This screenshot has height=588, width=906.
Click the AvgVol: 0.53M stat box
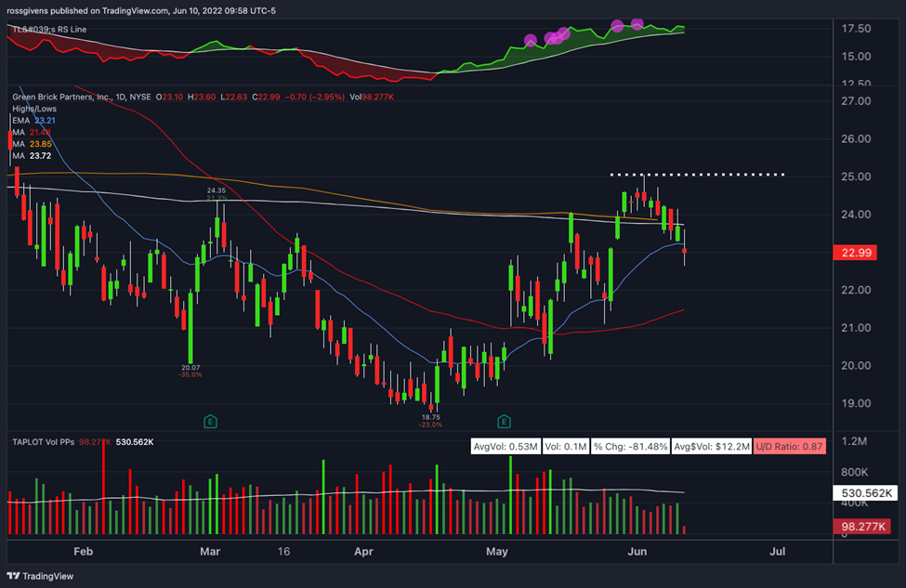click(x=506, y=447)
